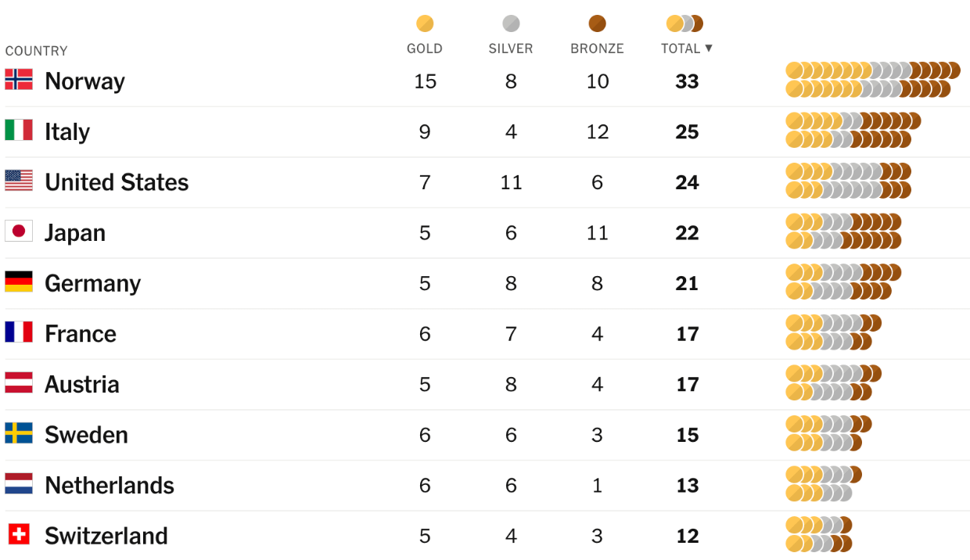The image size is (970, 560).
Task: Sort table by the TOTAL column arrow
Action: (x=709, y=48)
